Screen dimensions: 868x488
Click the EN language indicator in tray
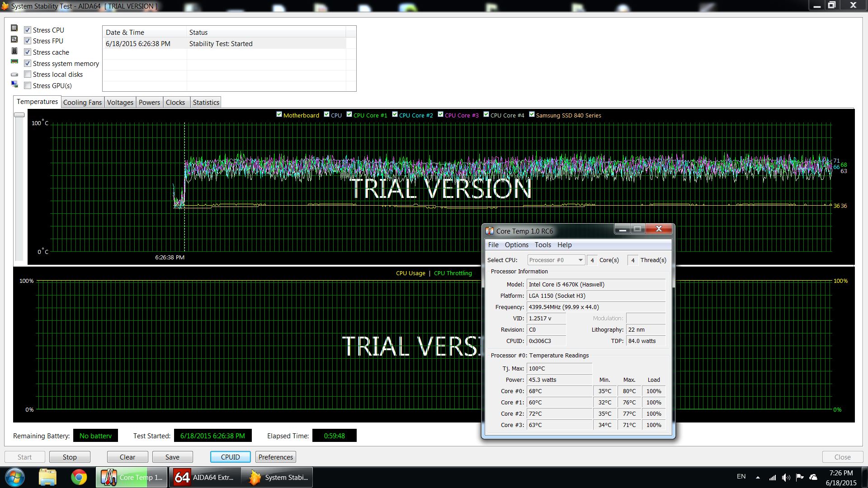coord(741,477)
